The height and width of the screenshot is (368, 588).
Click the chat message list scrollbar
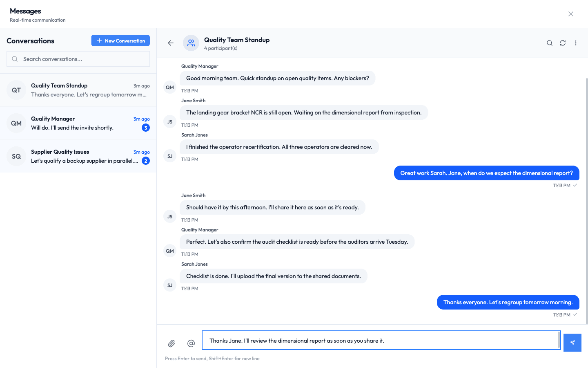click(x=587, y=200)
